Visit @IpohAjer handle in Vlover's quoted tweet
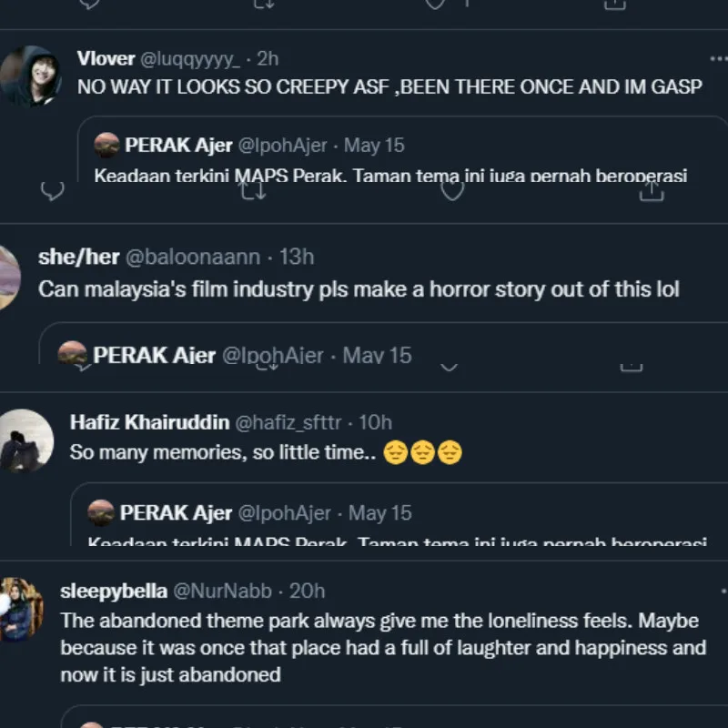 282,146
